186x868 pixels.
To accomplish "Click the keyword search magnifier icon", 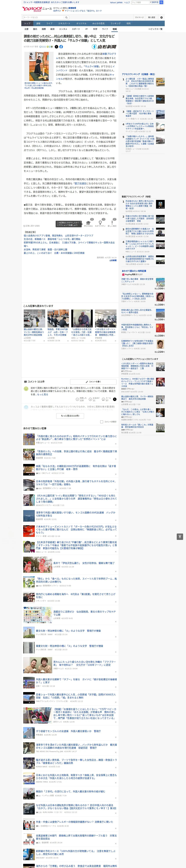I will pyautogui.click(x=66, y=17).
